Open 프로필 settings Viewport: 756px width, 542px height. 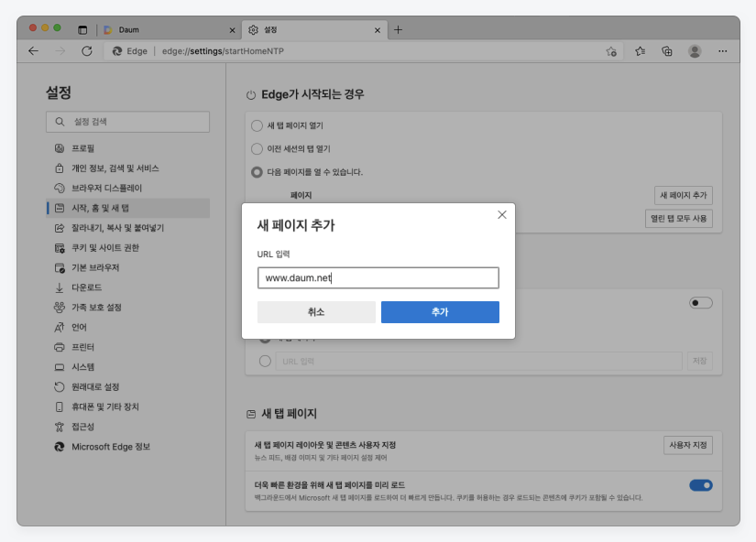tap(127, 148)
